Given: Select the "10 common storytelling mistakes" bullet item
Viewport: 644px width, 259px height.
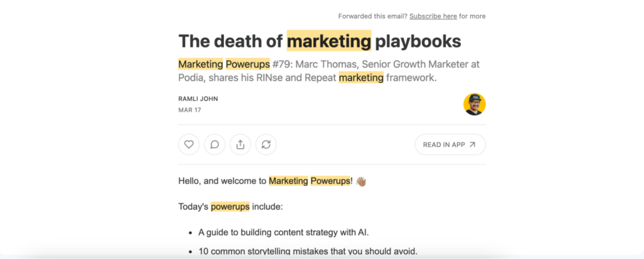Looking at the screenshot, I should (x=308, y=252).
